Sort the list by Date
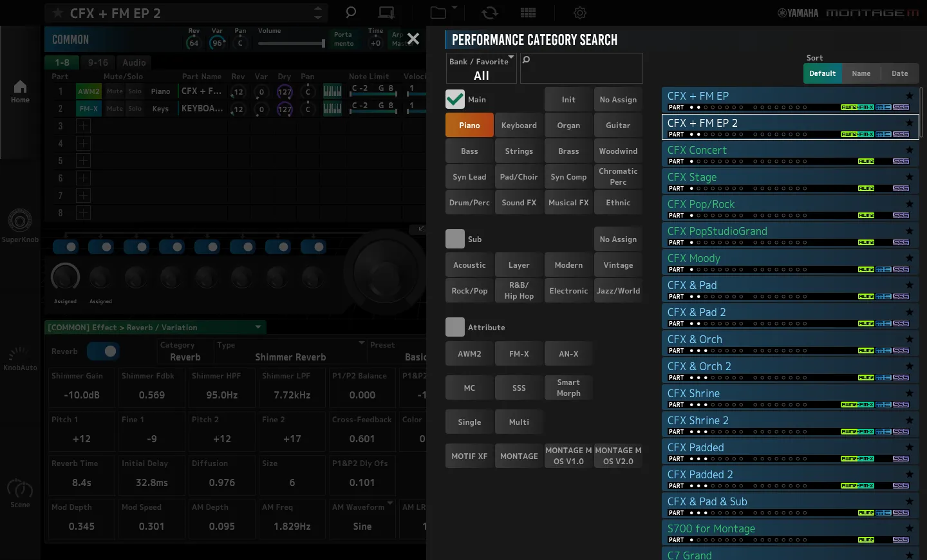The height and width of the screenshot is (560, 927). tap(899, 73)
